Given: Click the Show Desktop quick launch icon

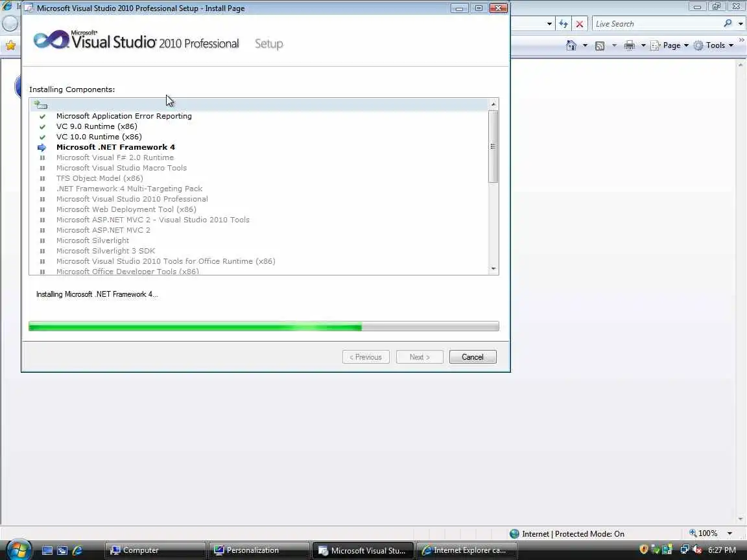Looking at the screenshot, I should click(x=47, y=550).
